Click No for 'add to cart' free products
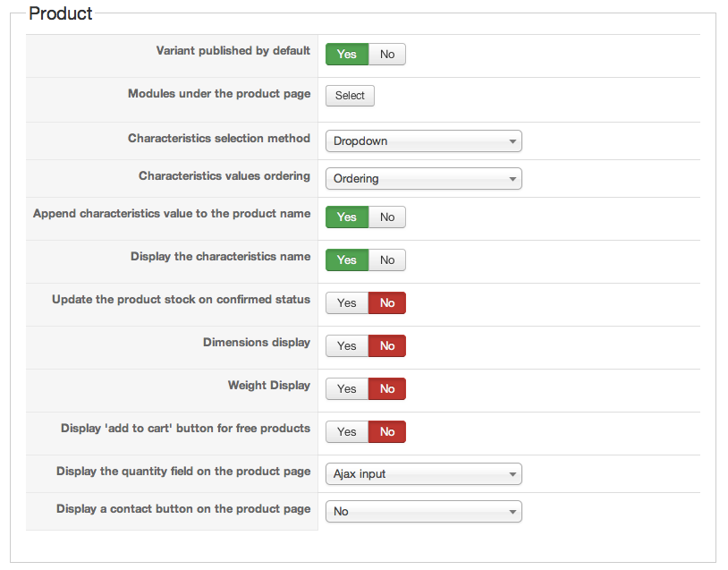This screenshot has width=728, height=570. tap(387, 432)
